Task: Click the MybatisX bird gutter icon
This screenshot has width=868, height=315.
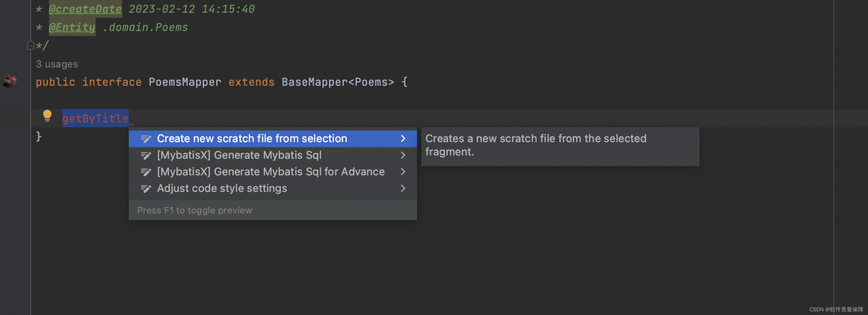Action: pyautogui.click(x=10, y=81)
